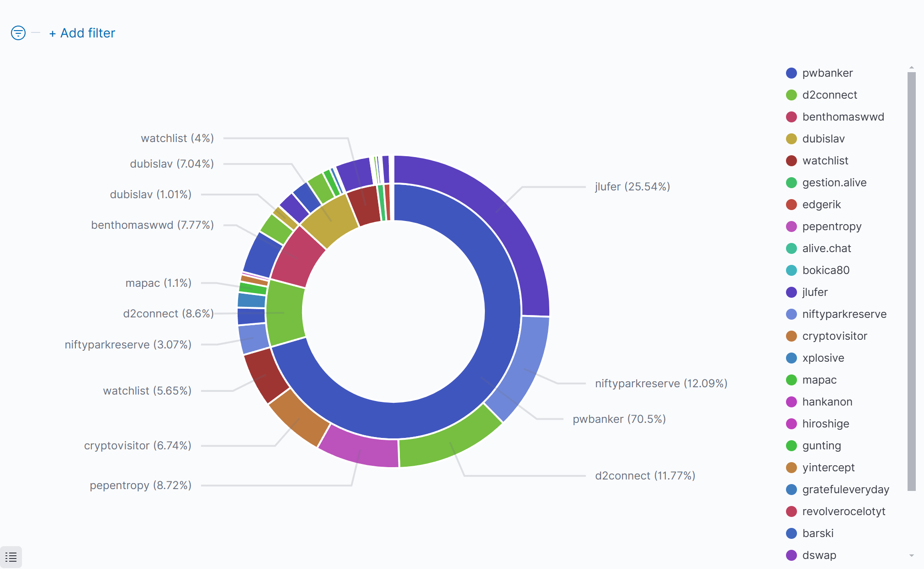Select the jlufer legend item
This screenshot has height=569, width=924.
click(x=814, y=292)
